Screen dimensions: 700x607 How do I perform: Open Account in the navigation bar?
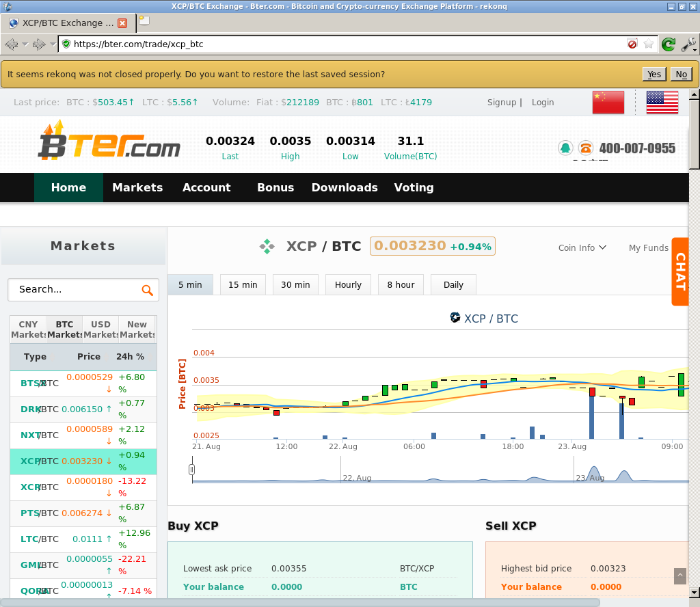coord(206,187)
